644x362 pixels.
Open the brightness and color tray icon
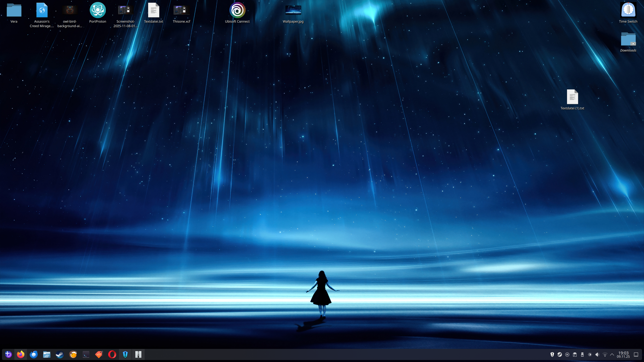click(x=590, y=354)
